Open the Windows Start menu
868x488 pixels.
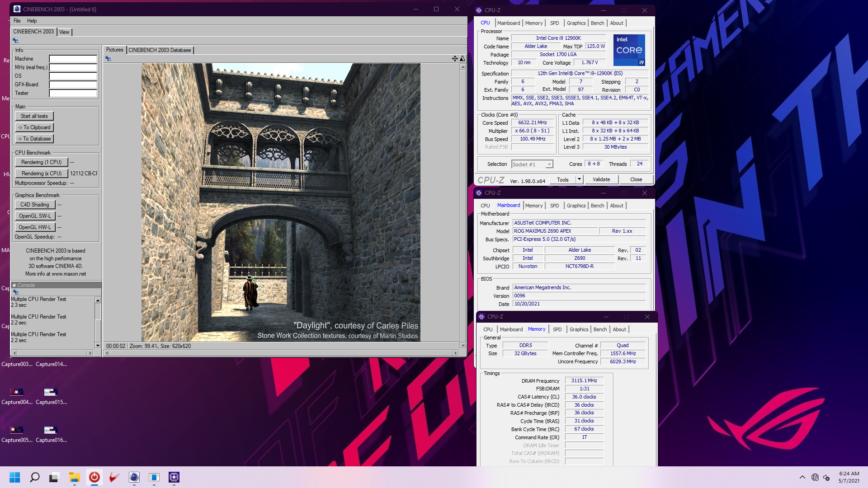pos(14,477)
